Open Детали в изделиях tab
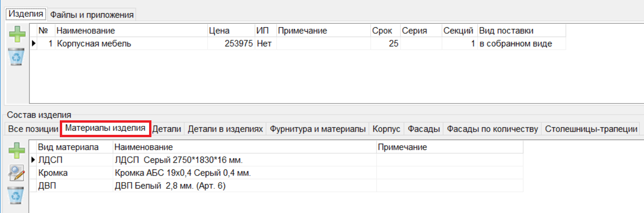Screen dimensions: 644x213 point(225,129)
